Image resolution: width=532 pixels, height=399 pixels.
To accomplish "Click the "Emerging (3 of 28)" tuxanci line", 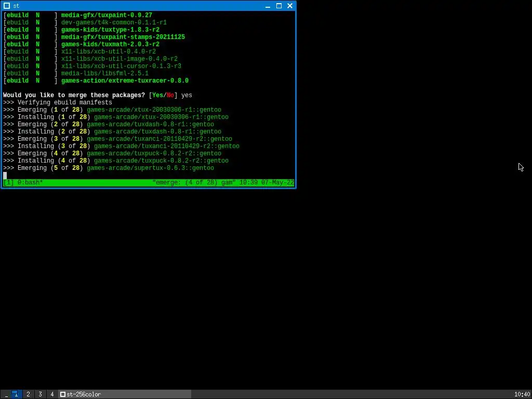I will pos(117,139).
